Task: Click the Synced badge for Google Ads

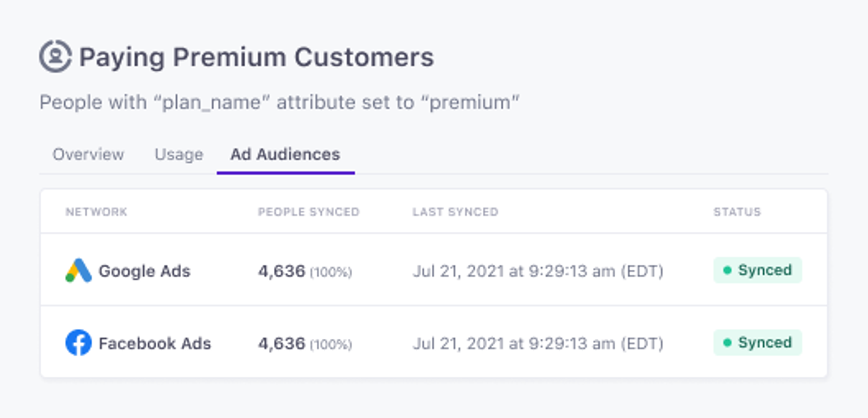Action: pos(758,270)
